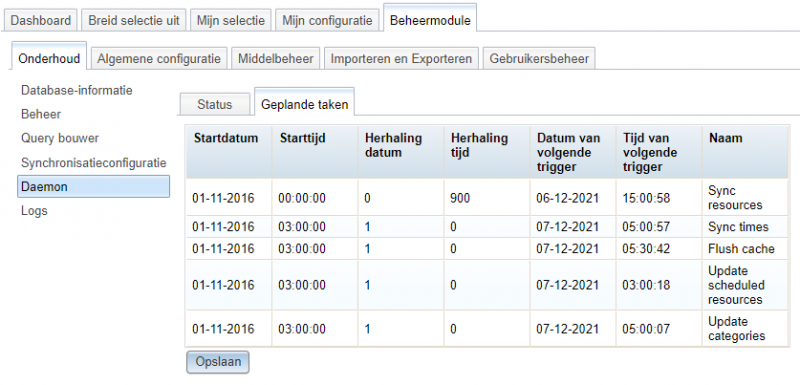Click the Naam column header
The image size is (800, 385).
[745, 152]
